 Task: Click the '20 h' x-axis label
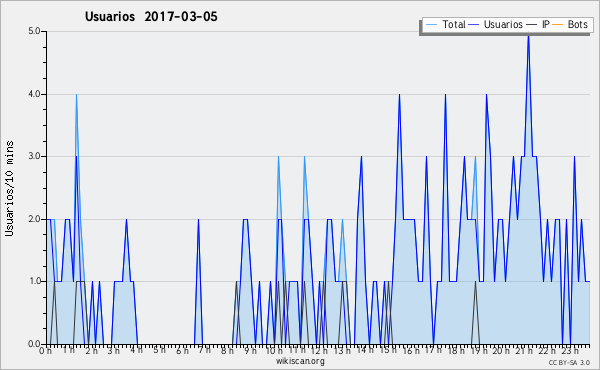pos(502,351)
